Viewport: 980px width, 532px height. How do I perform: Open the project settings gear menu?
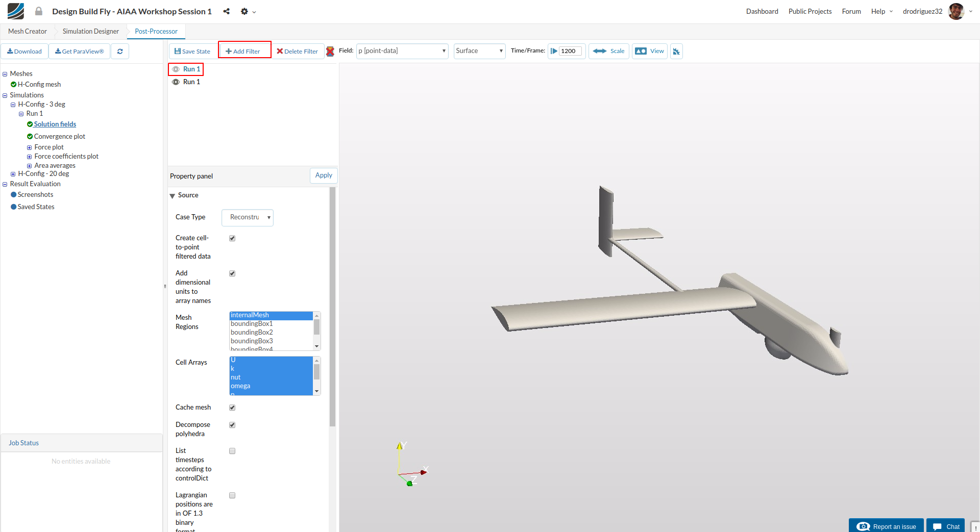245,11
